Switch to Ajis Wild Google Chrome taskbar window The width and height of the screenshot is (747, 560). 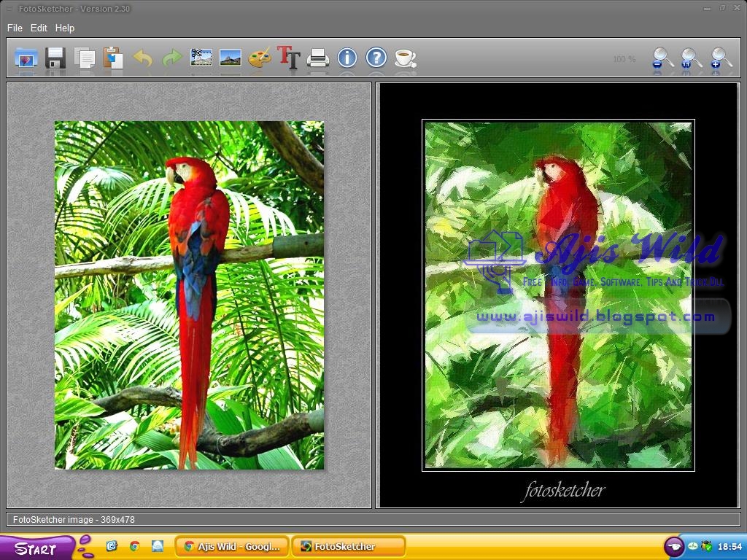pyautogui.click(x=232, y=547)
